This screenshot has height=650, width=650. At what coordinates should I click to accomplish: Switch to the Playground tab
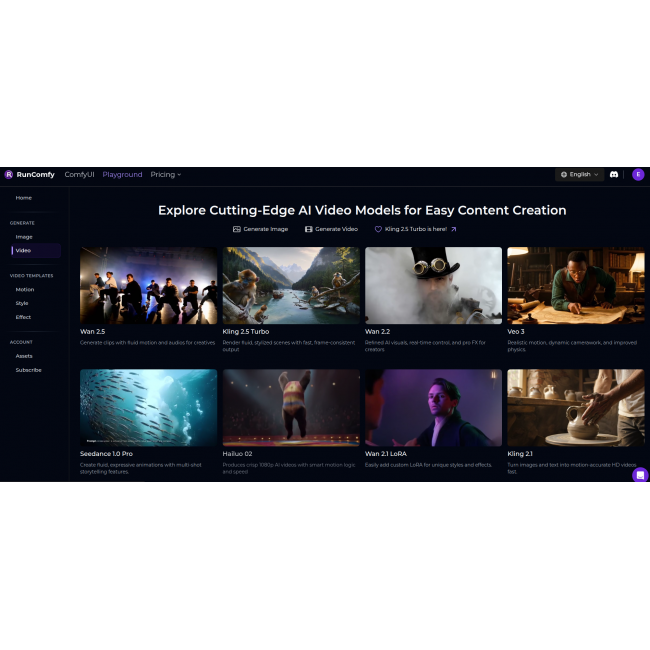click(x=122, y=174)
